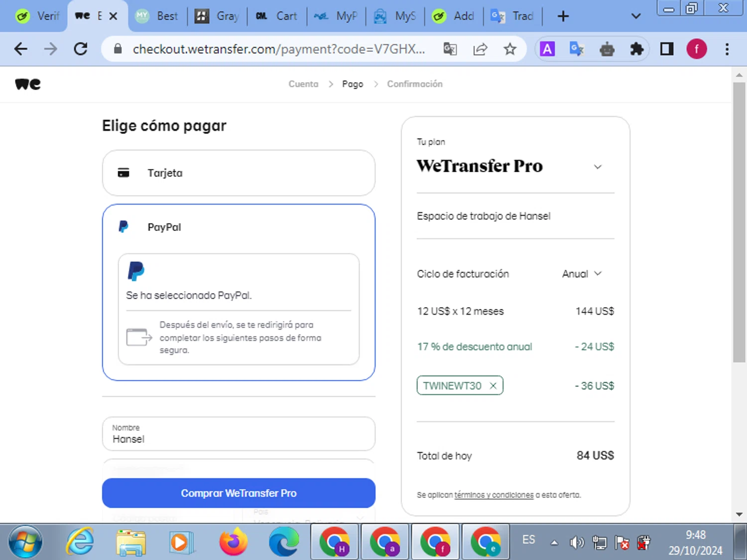Click the WeTransfer logo in the page header
The image size is (747, 560).
pos(28,84)
